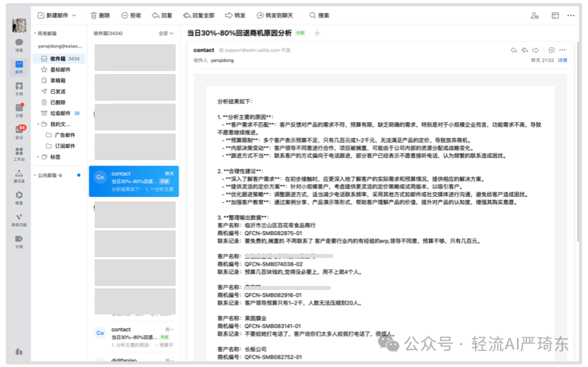Click the 回复 toolbar button

click(x=162, y=15)
